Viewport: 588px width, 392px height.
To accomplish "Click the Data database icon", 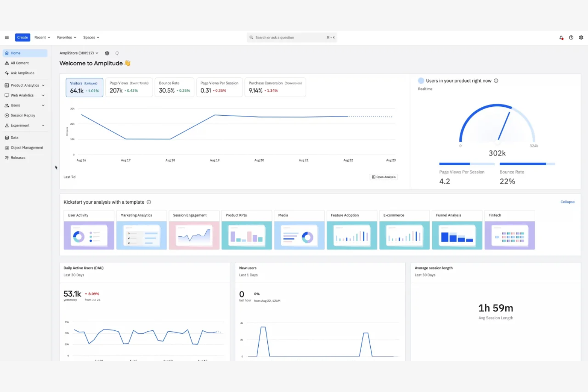I will pos(7,138).
